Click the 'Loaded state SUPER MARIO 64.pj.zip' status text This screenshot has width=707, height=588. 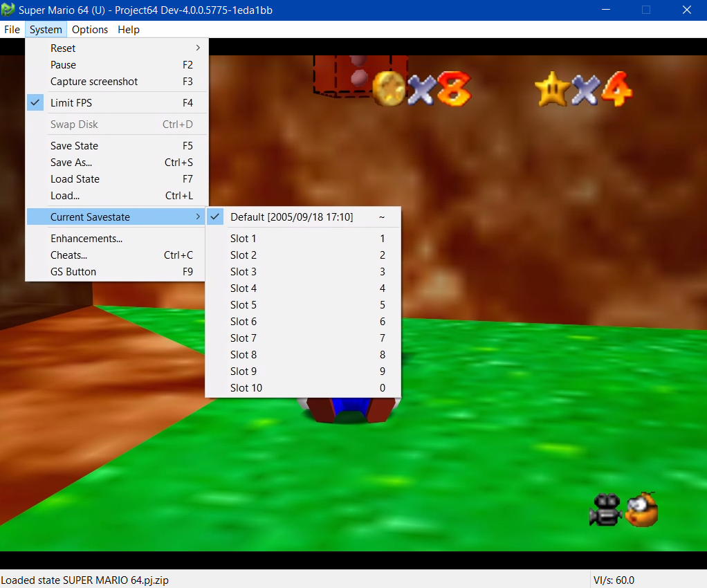[85, 580]
